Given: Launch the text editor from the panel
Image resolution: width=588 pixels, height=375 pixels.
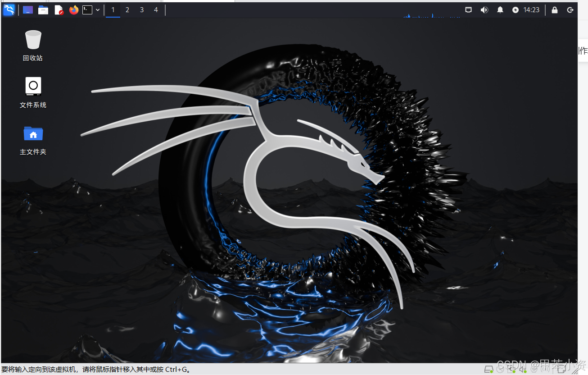Looking at the screenshot, I should click(x=59, y=10).
